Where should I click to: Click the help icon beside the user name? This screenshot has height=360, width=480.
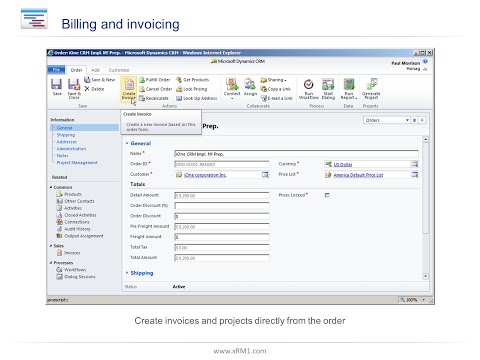[x=425, y=62]
